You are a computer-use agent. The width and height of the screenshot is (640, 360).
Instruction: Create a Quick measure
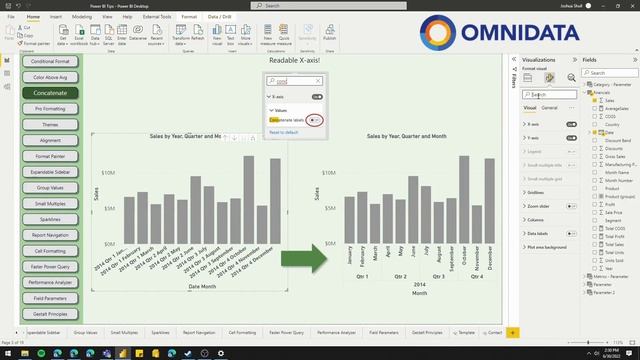[x=284, y=35]
